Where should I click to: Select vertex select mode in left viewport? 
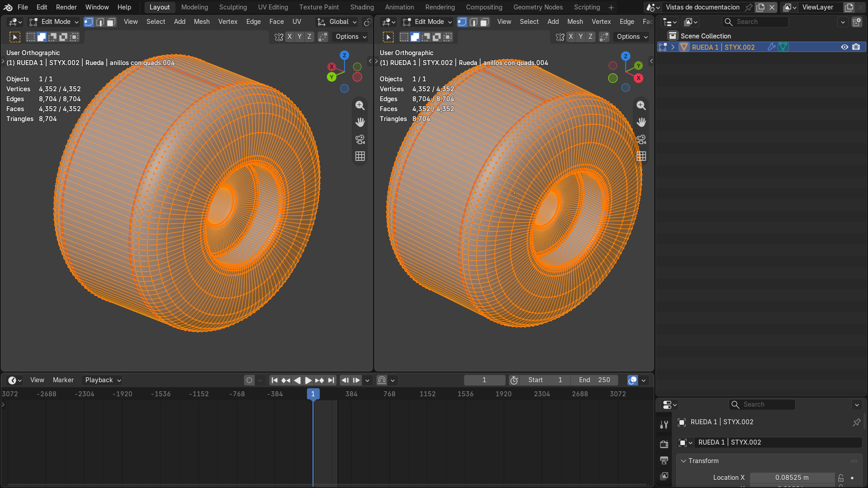(89, 22)
